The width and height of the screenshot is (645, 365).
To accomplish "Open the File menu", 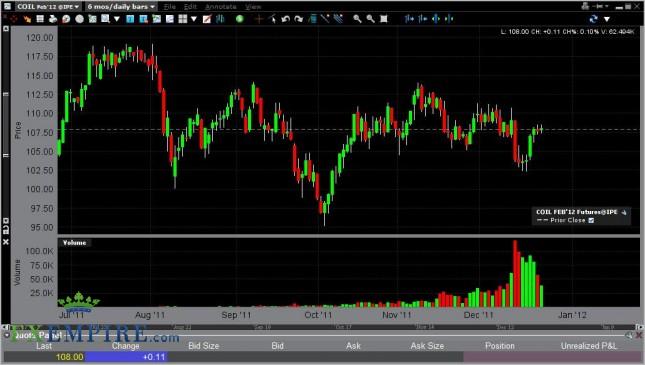I will coord(169,7).
